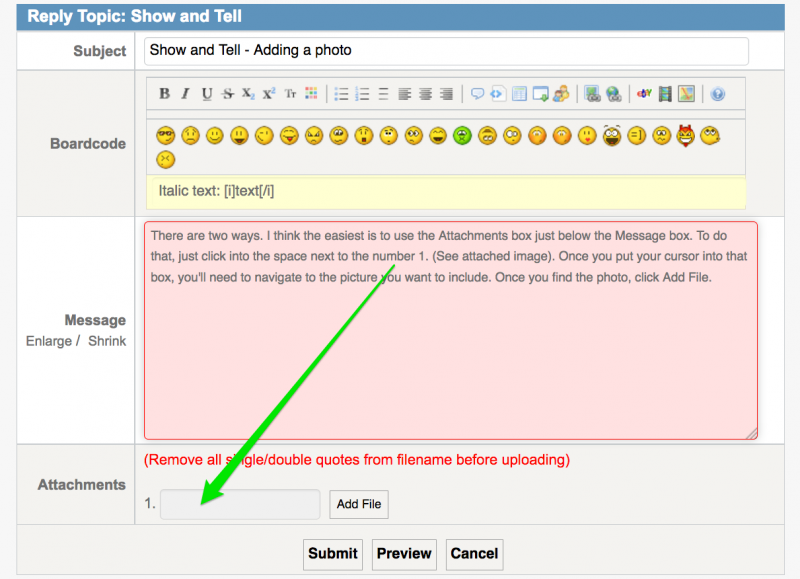Apply italic formatting button
The image size is (800, 579).
click(185, 94)
